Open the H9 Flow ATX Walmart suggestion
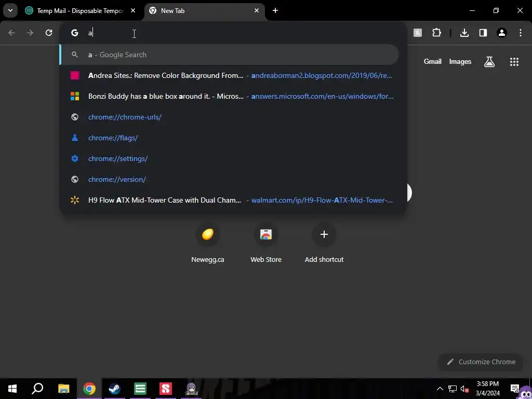Image resolution: width=532 pixels, height=399 pixels. click(233, 200)
